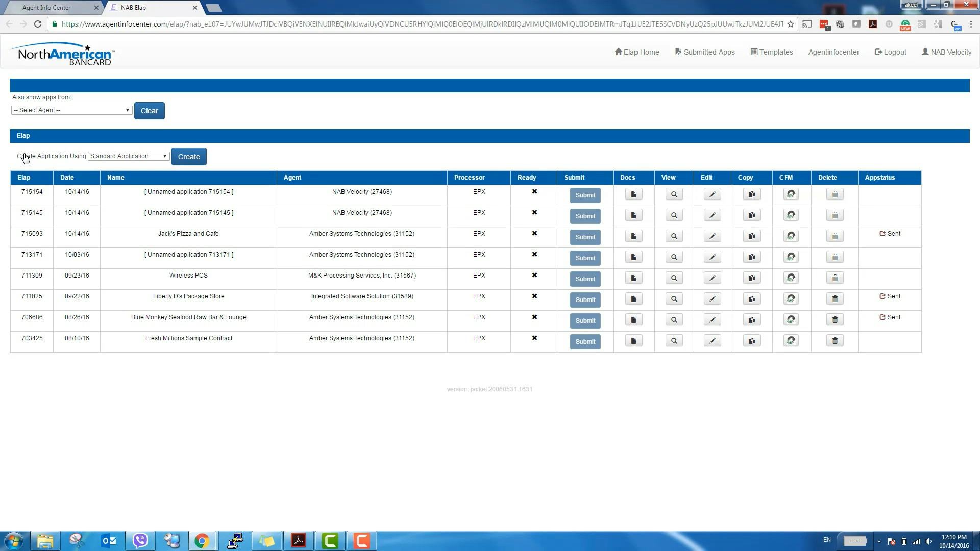Launch Viber from the taskbar

coord(140,540)
